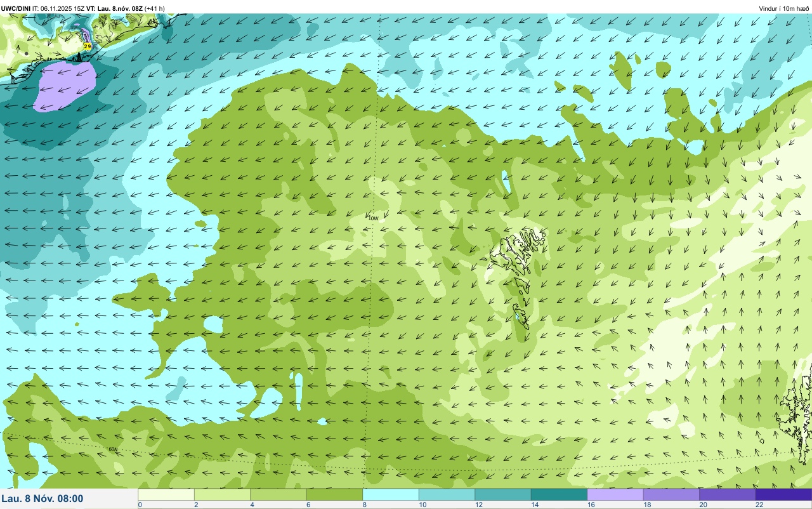Click the 18–20 m/s purple legend swatch
The width and height of the screenshot is (812, 509).
(x=671, y=494)
